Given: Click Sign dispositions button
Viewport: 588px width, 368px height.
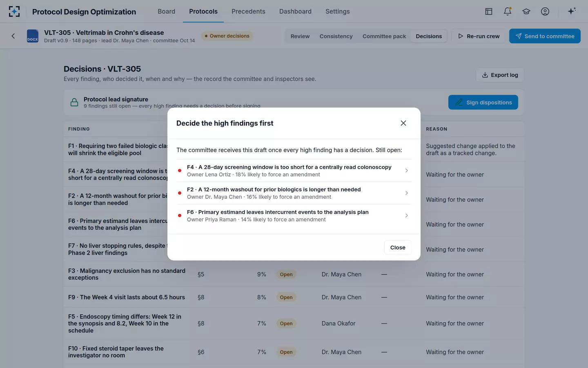Looking at the screenshot, I should [483, 102].
